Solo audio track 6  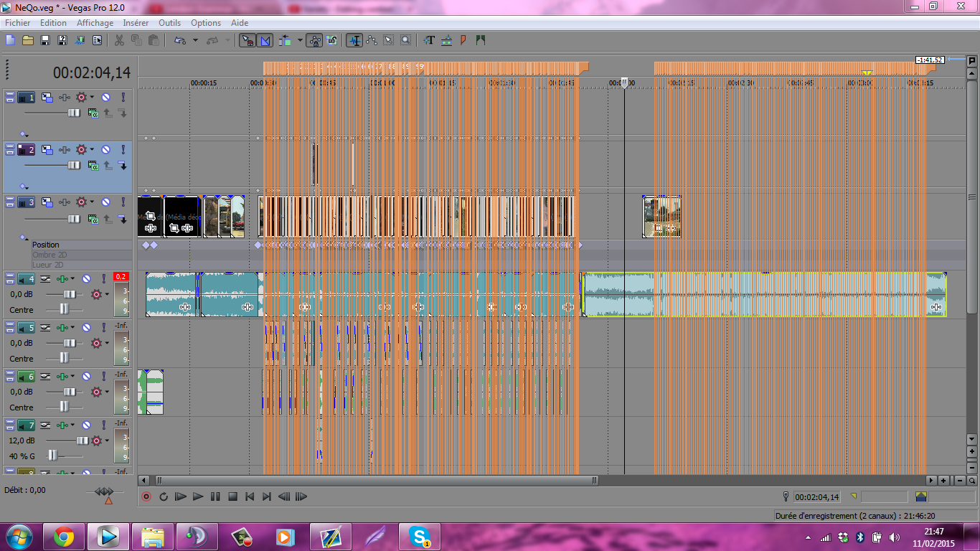click(x=104, y=377)
